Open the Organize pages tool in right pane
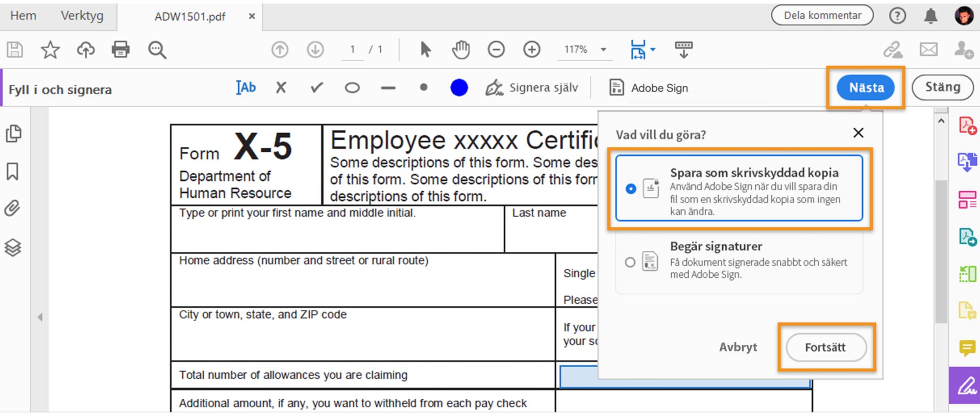This screenshot has width=980, height=416. coord(967,200)
